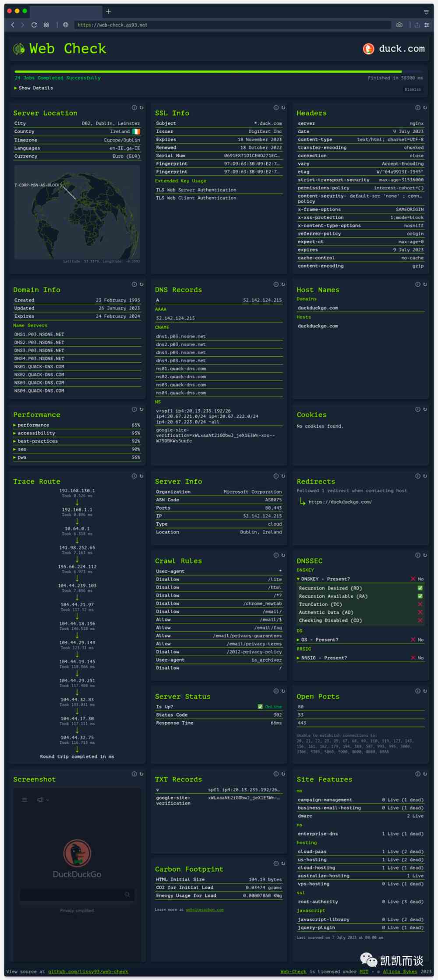Open info icon on Server Location card
Image resolution: width=438 pixels, height=980 pixels.
click(134, 107)
